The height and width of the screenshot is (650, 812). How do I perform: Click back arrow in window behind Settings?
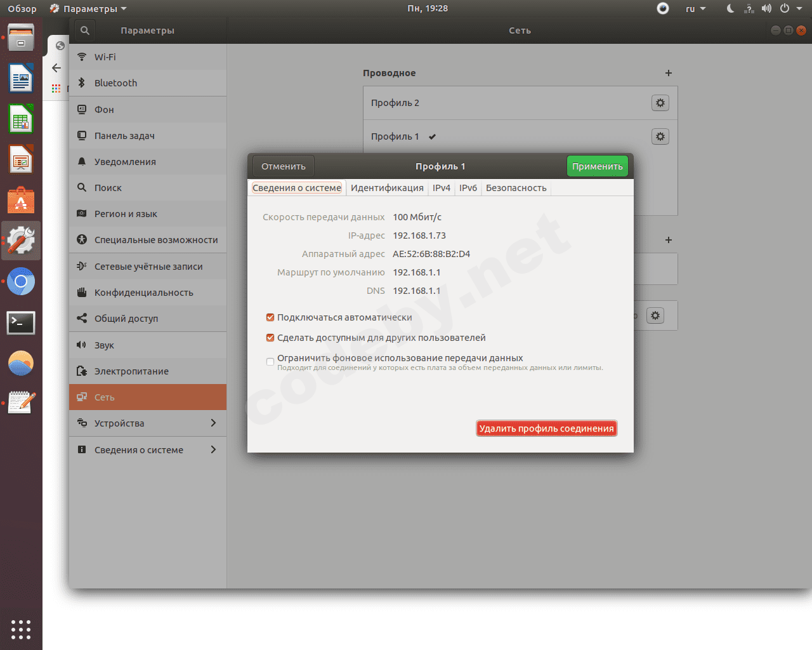[56, 68]
